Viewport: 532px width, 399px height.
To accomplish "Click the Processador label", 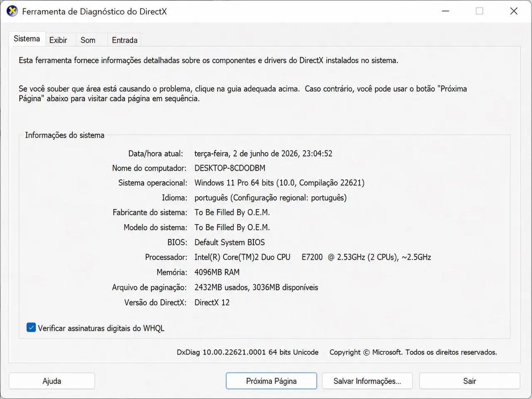I will 166,257.
